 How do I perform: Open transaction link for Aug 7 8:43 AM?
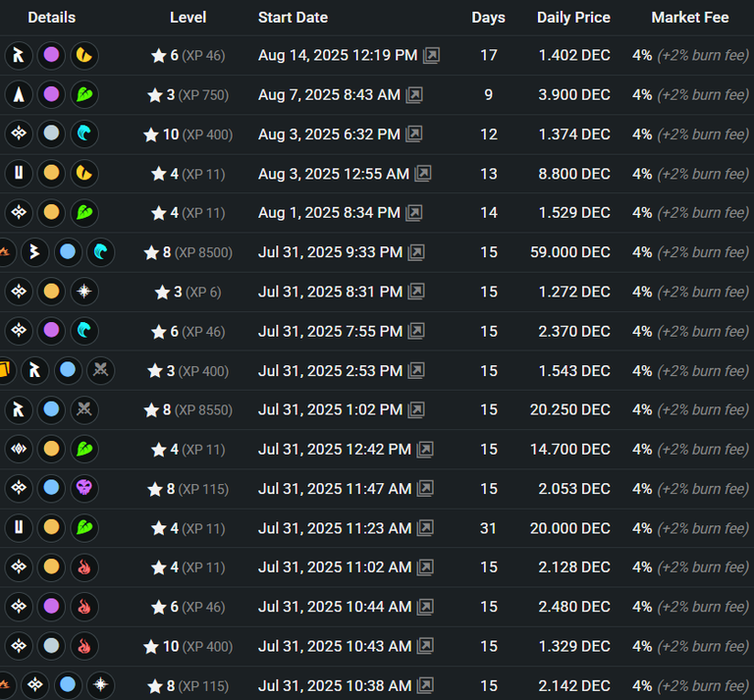(414, 95)
